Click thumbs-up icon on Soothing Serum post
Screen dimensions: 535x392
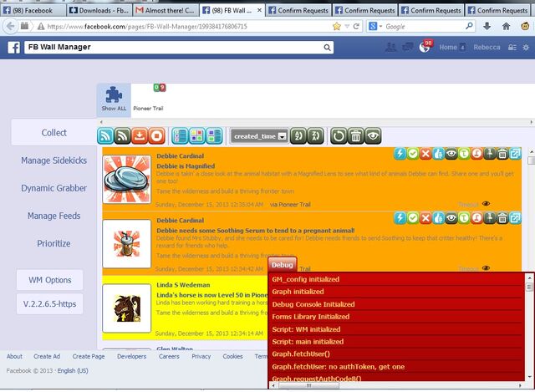click(438, 218)
